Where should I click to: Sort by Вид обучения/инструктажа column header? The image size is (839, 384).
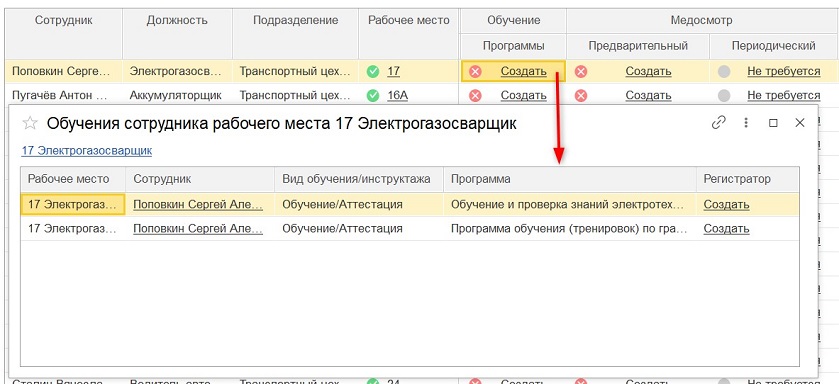tap(359, 179)
